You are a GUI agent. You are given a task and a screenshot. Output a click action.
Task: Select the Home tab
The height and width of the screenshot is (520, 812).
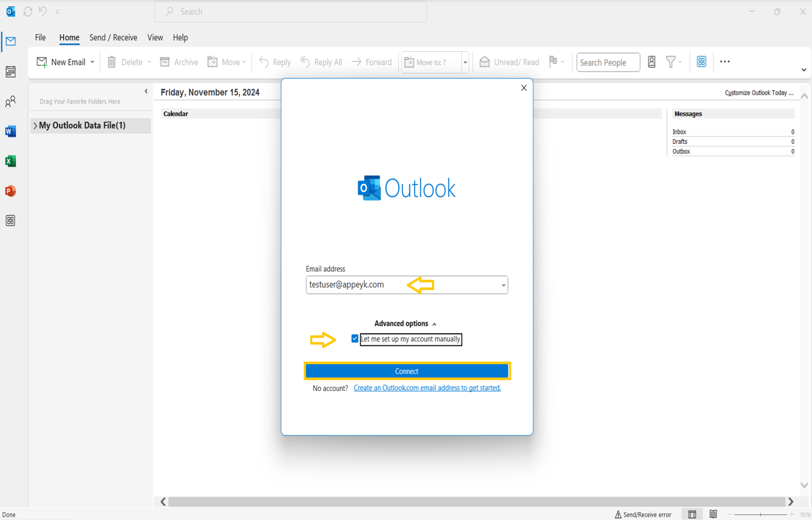click(69, 38)
